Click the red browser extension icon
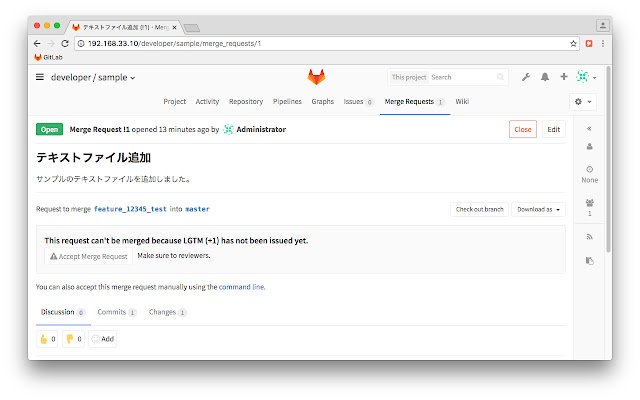This screenshot has width=640, height=400. 589,43
